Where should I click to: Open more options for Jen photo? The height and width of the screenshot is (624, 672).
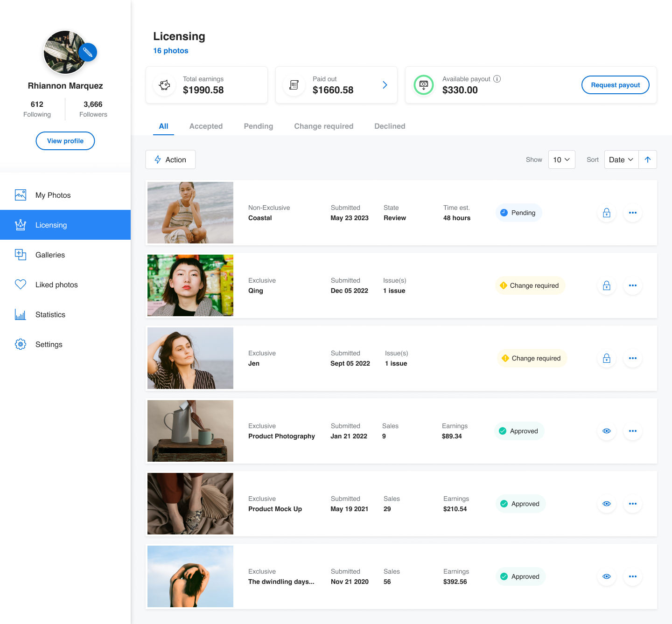click(x=633, y=358)
